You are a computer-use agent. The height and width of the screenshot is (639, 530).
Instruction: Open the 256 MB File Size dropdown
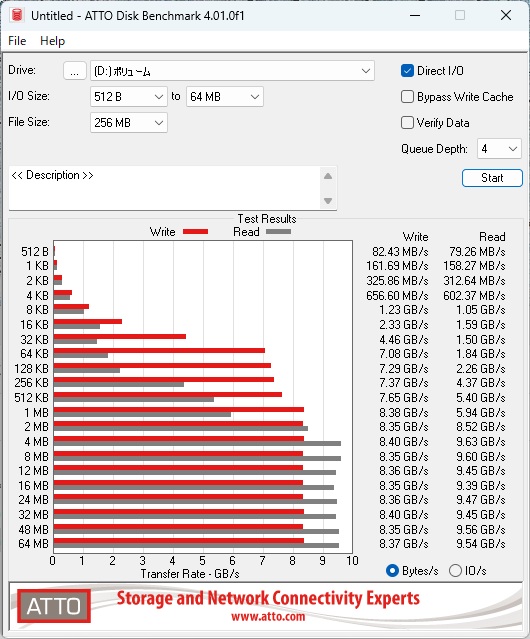click(x=129, y=123)
